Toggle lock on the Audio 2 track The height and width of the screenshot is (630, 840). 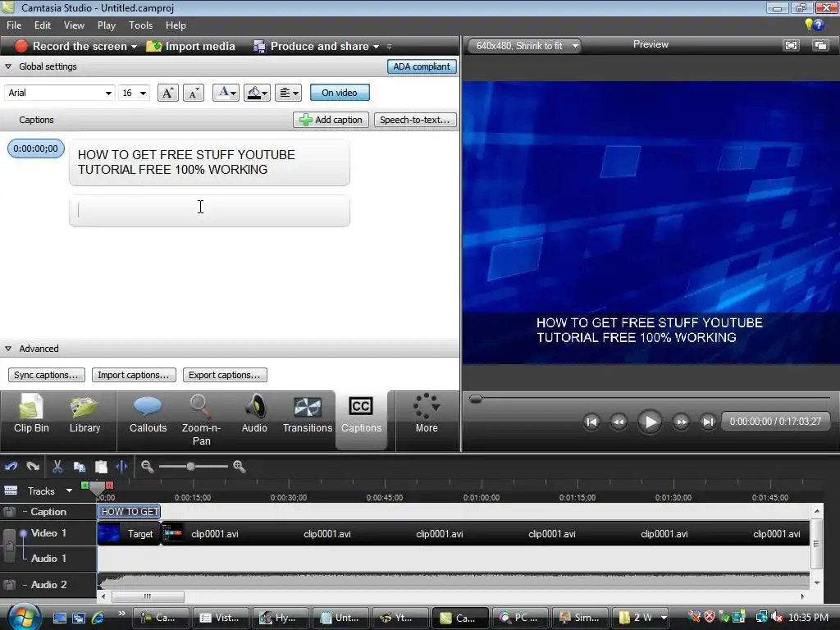pos(9,585)
